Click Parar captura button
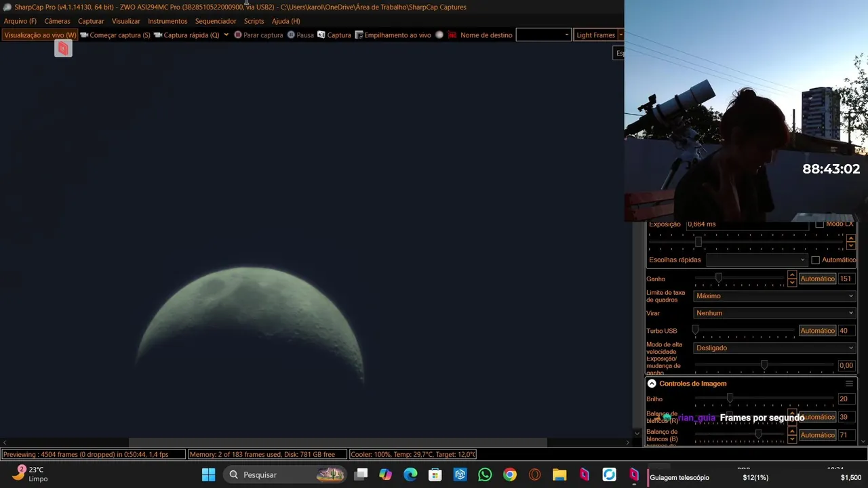The image size is (868, 488). click(x=258, y=35)
